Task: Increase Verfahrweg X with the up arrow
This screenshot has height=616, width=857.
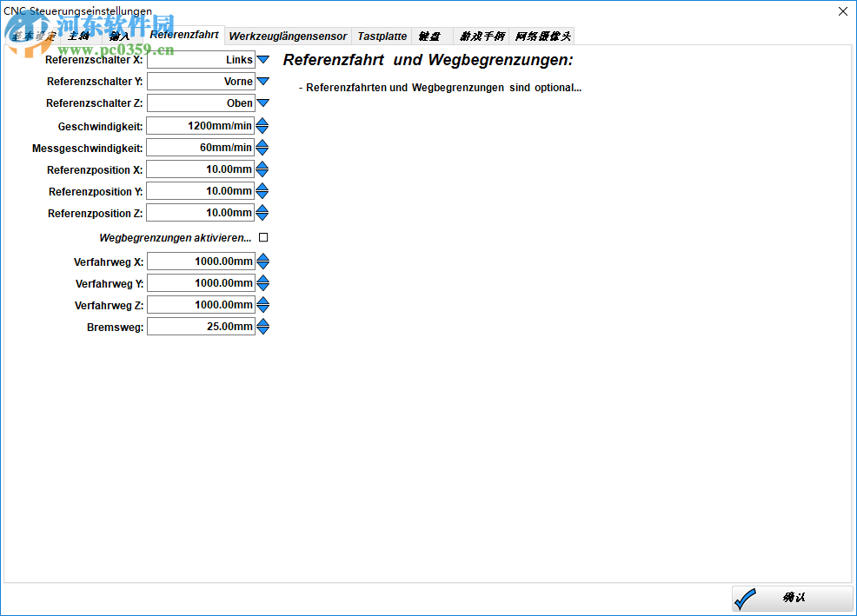Action: pos(262,257)
